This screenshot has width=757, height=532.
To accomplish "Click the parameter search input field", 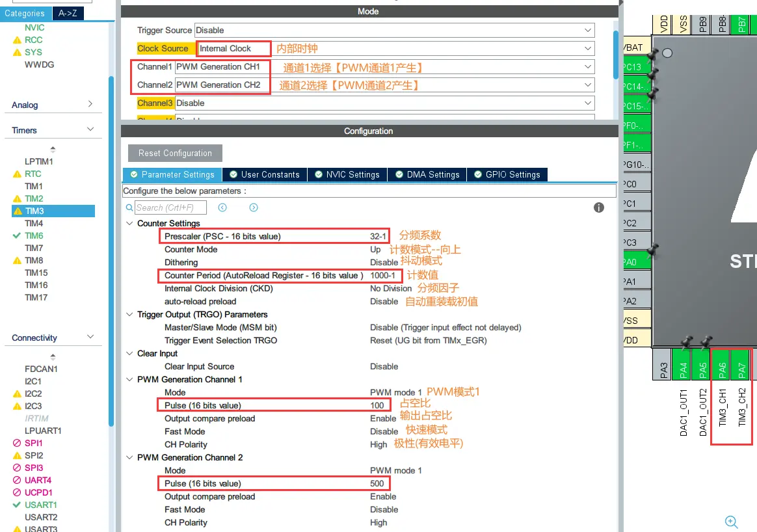I will 170,207.
